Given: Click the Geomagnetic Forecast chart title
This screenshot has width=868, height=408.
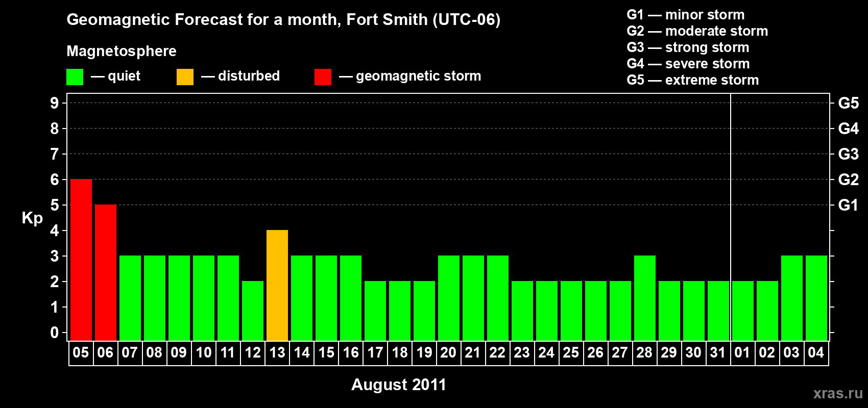Looking at the screenshot, I should coord(284,20).
